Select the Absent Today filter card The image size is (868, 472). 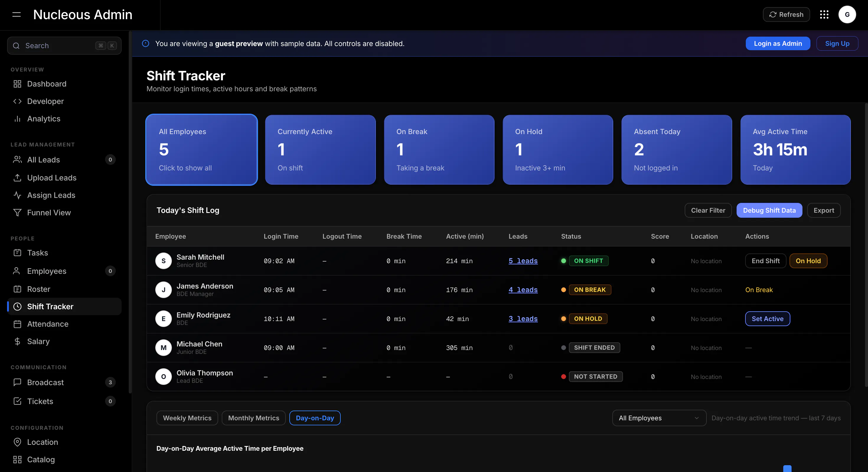(x=677, y=150)
